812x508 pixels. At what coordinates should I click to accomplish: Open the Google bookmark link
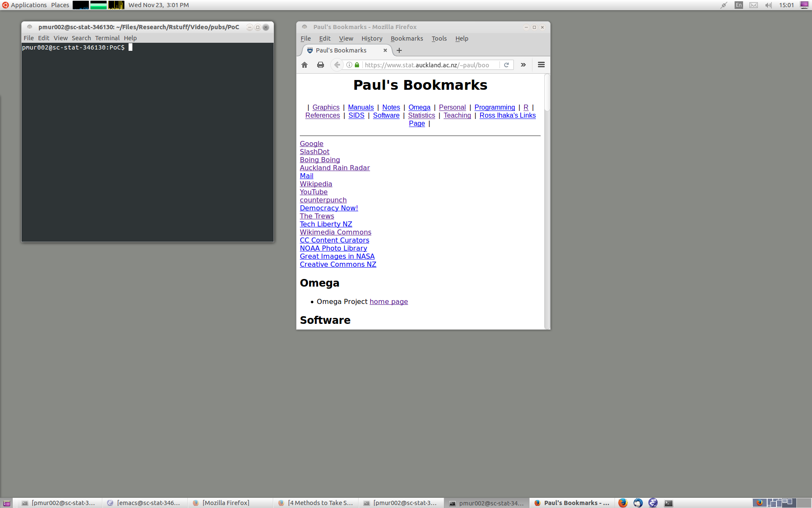point(311,144)
